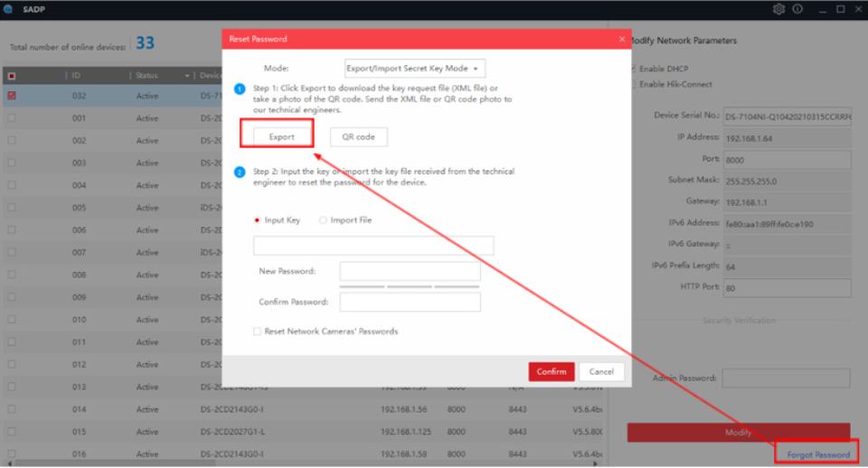
Task: Close the Reset Password dialog
Action: click(x=621, y=39)
